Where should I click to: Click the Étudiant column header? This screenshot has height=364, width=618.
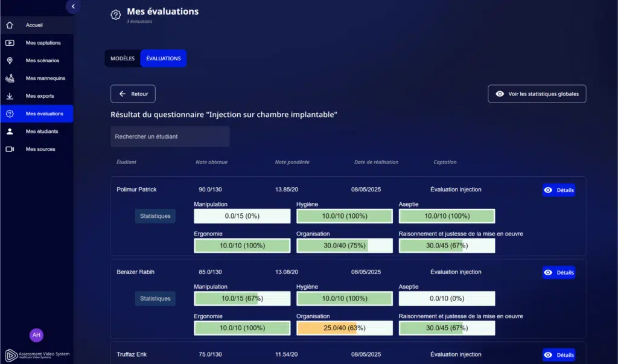click(x=127, y=162)
